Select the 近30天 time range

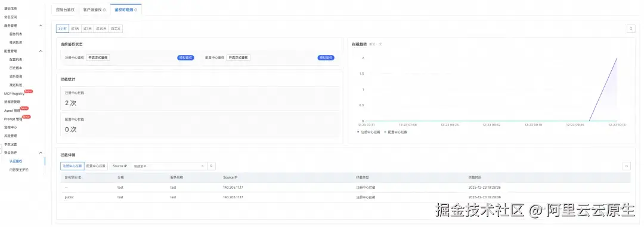click(x=101, y=29)
